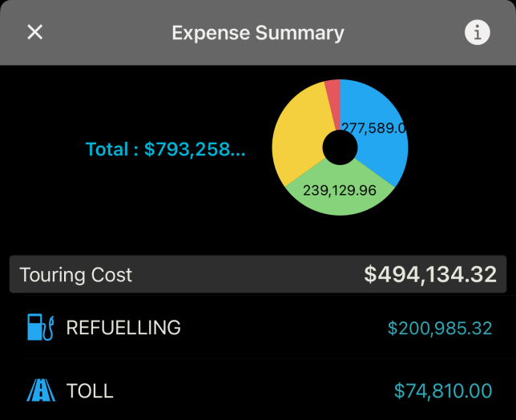The height and width of the screenshot is (420, 516).
Task: Click the $74,810.00 toll amount
Action: (443, 391)
